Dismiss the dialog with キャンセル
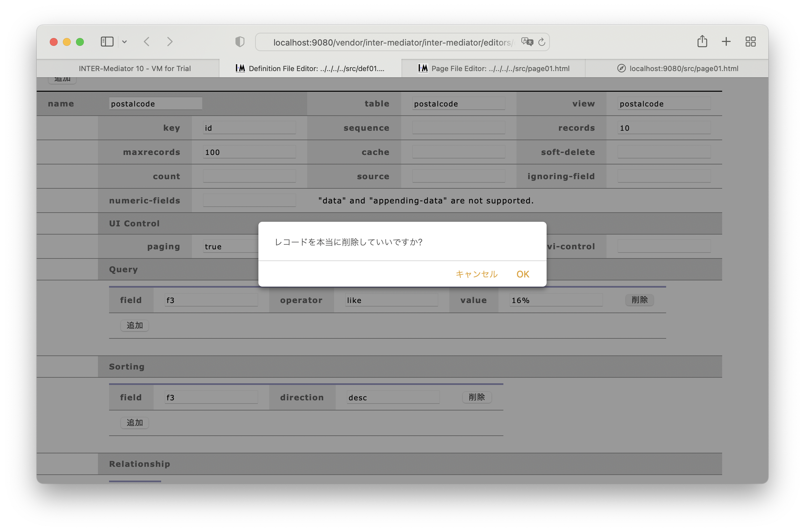This screenshot has height=532, width=805. (476, 274)
